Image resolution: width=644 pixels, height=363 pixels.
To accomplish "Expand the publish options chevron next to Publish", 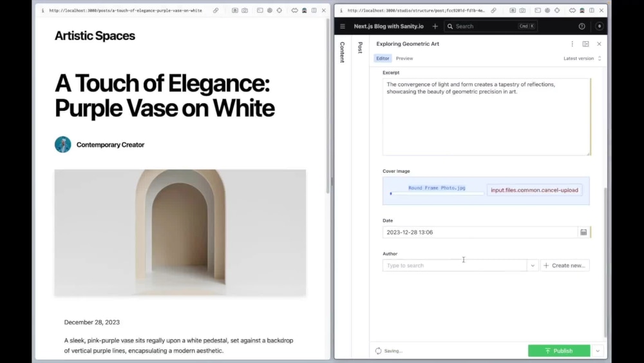I will [x=598, y=351].
